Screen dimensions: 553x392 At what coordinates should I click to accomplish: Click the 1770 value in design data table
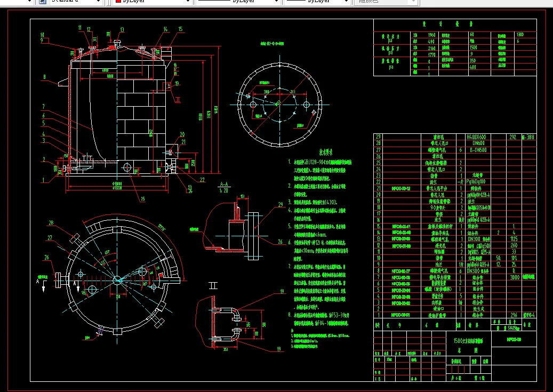coord(431,55)
